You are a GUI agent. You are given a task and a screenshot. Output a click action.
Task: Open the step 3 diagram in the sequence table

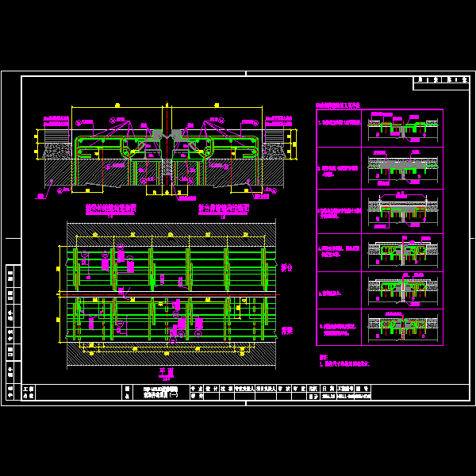coord(402,211)
